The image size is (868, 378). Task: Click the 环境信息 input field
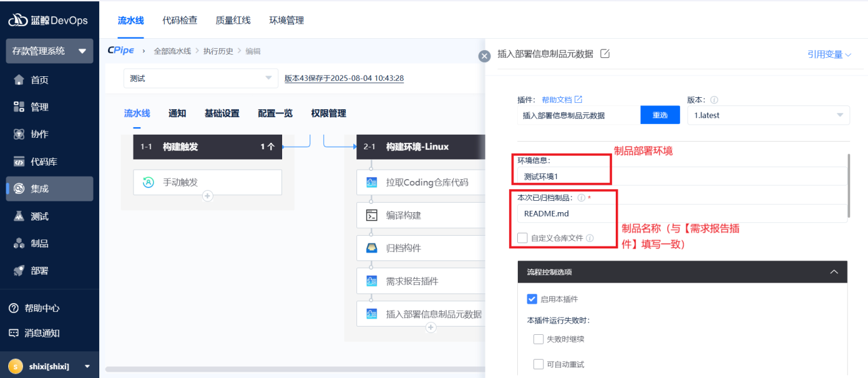(682, 176)
